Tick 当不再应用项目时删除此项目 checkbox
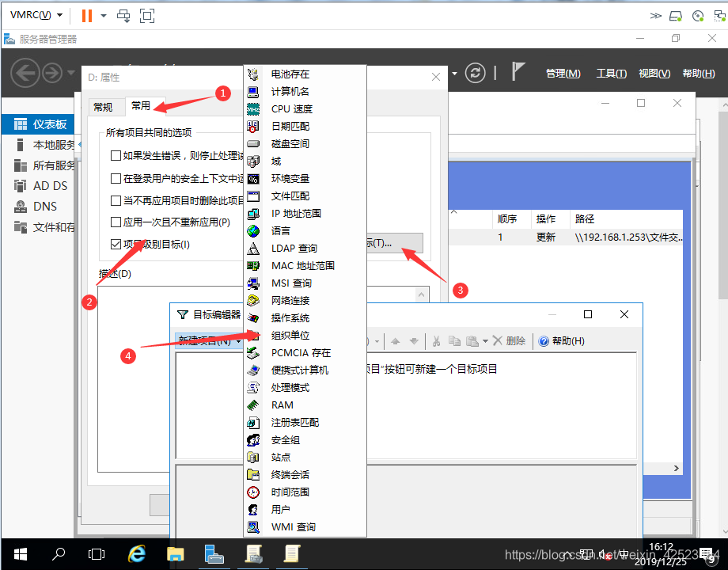This screenshot has height=570, width=728. tap(116, 200)
